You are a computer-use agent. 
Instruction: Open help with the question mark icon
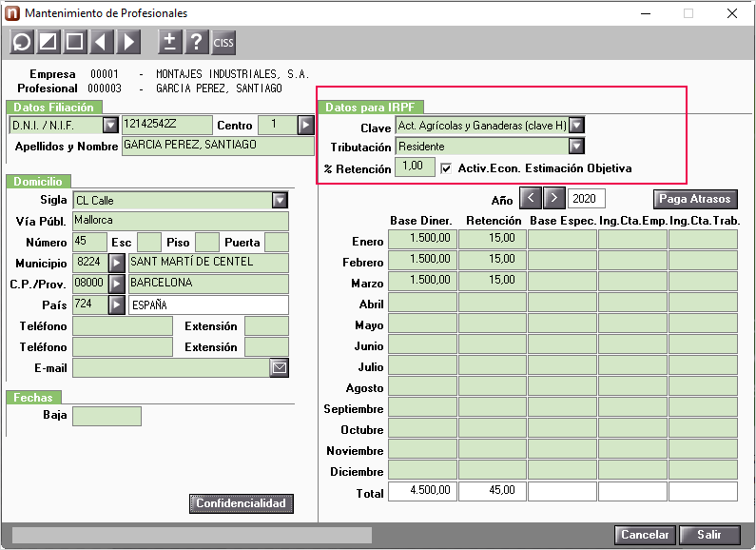pyautogui.click(x=197, y=42)
